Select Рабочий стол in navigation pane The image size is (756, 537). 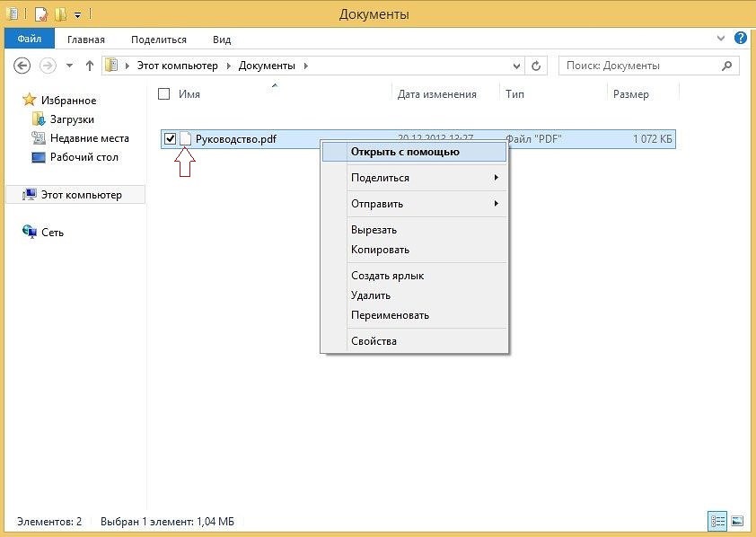pos(84,157)
